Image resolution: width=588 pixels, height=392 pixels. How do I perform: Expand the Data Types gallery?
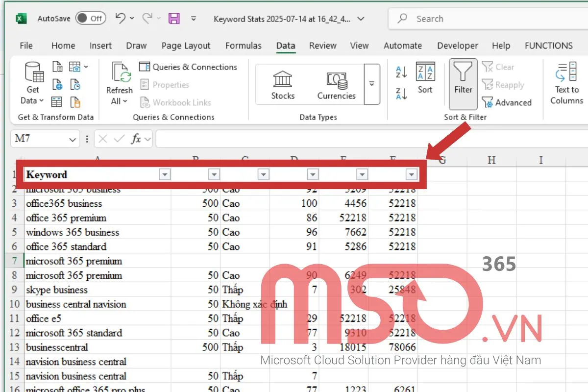click(372, 84)
